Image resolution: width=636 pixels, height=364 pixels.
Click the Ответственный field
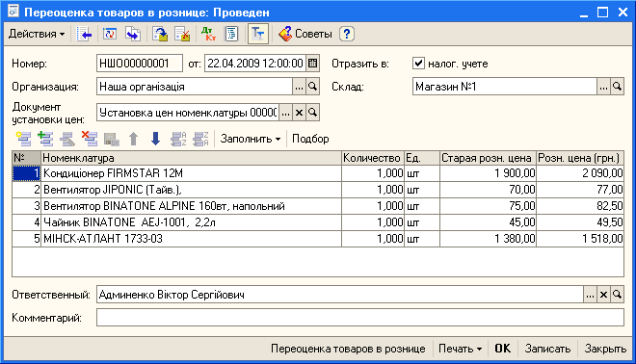340,295
